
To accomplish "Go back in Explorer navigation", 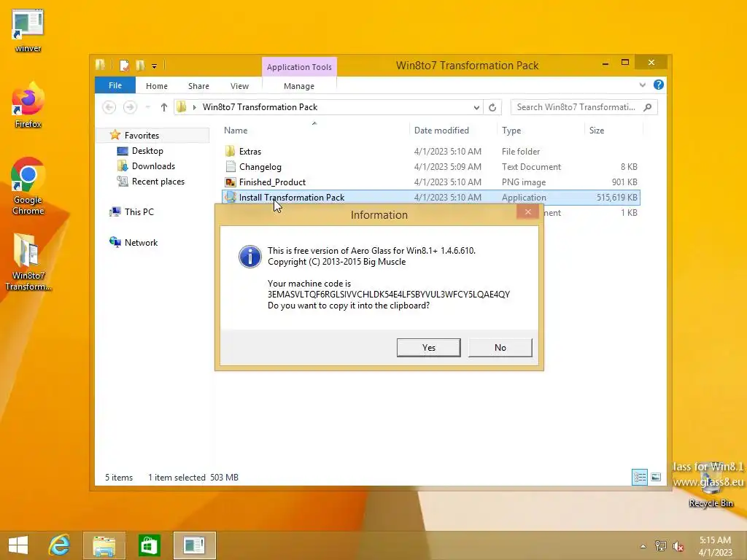I will pyautogui.click(x=109, y=107).
